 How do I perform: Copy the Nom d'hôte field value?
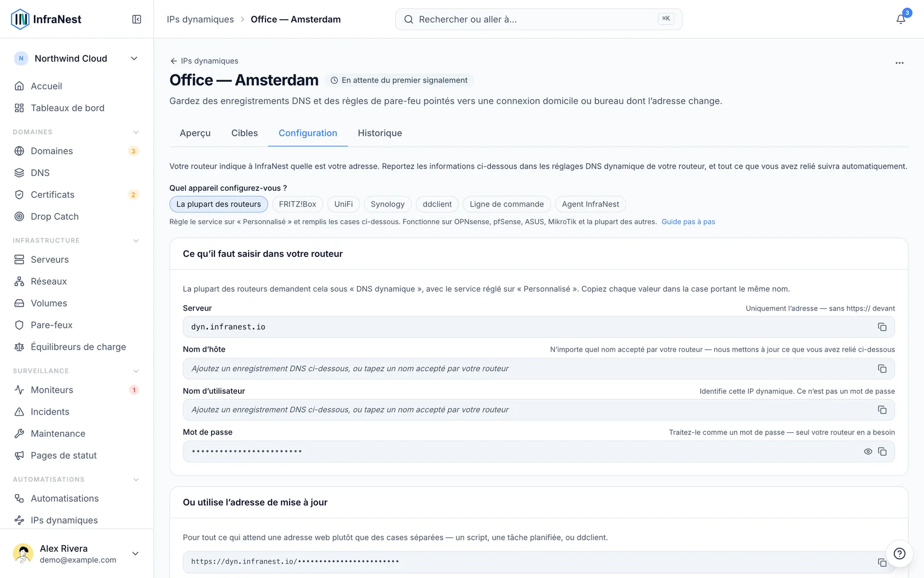[882, 369]
